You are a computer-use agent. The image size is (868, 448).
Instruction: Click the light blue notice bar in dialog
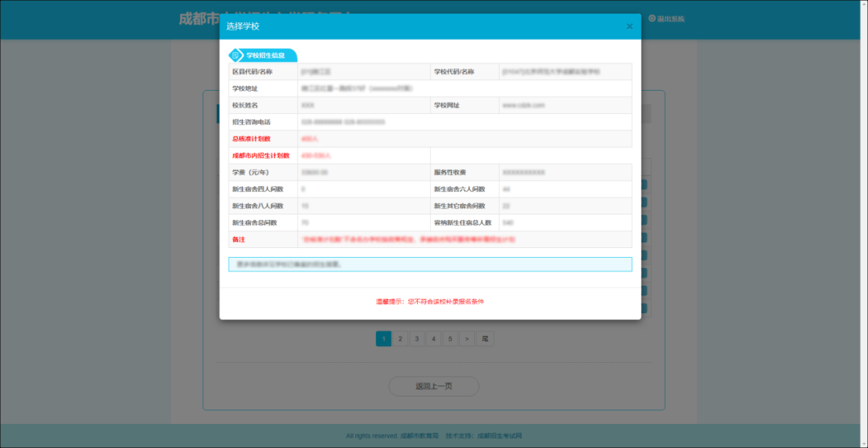(x=430, y=264)
